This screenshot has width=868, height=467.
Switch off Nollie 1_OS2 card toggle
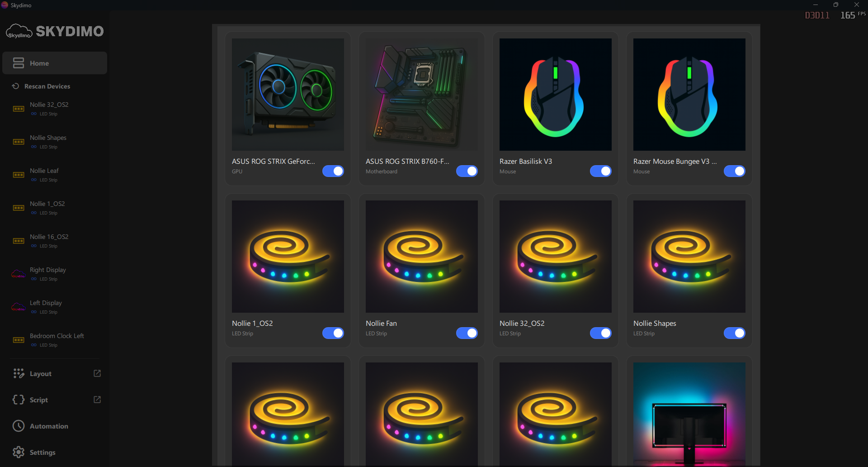(333, 333)
